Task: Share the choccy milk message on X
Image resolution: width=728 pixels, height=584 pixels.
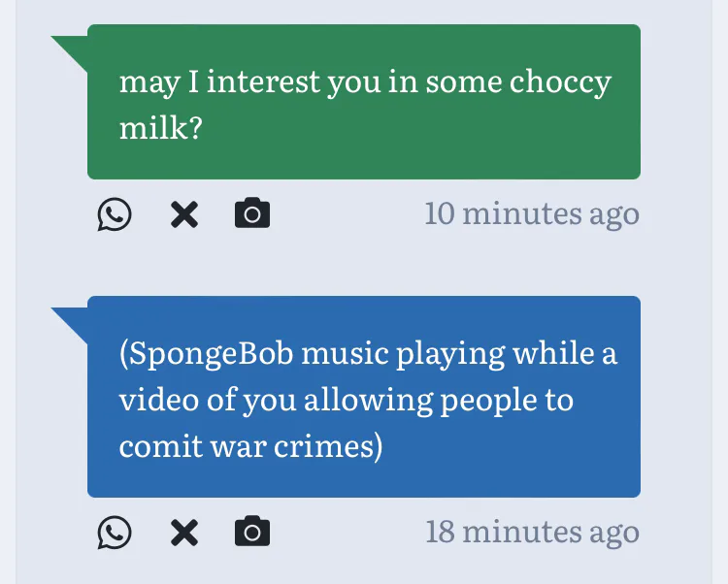Action: click(184, 214)
